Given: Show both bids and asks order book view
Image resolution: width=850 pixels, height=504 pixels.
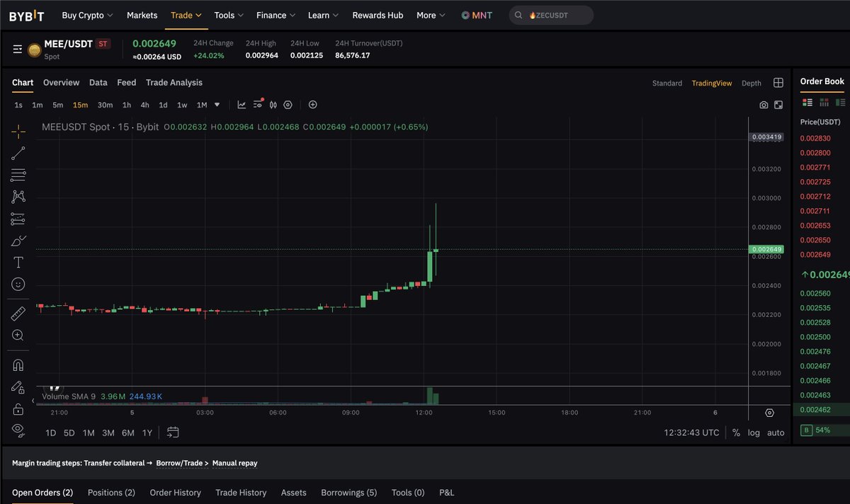Looking at the screenshot, I should point(808,103).
